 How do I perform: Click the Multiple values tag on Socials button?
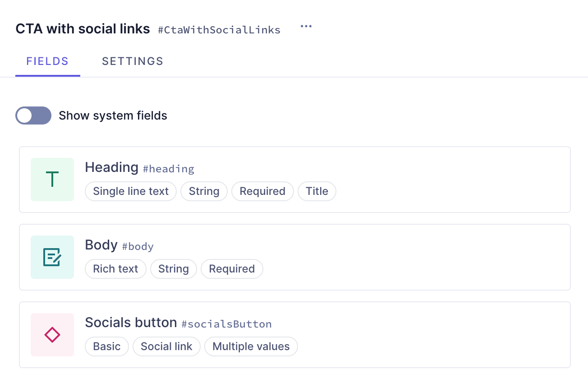pyautogui.click(x=251, y=346)
